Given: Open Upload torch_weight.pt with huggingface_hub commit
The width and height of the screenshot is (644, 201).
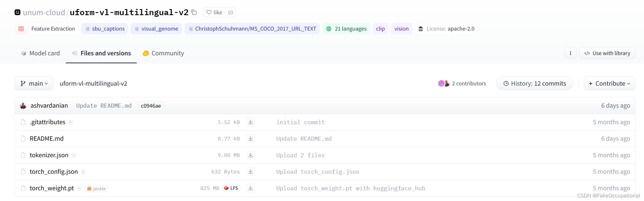Looking at the screenshot, I should 351,188.
